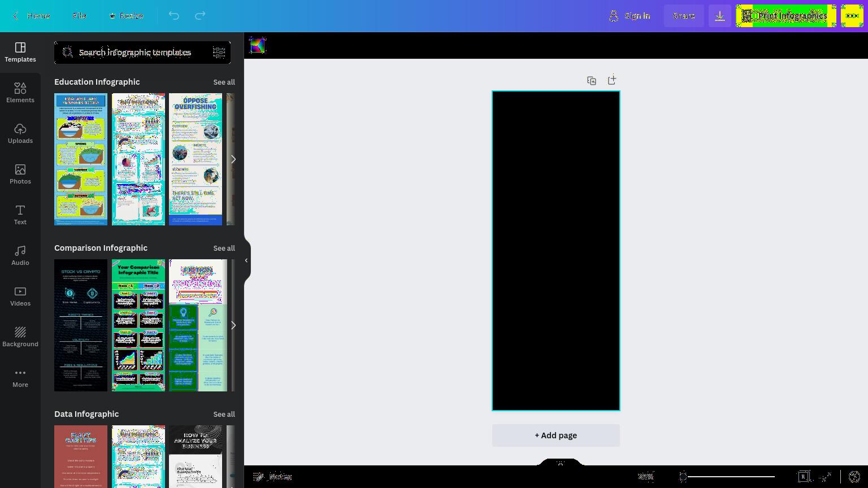The image size is (868, 488).
Task: Open the top bar more options menu
Action: 852,16
